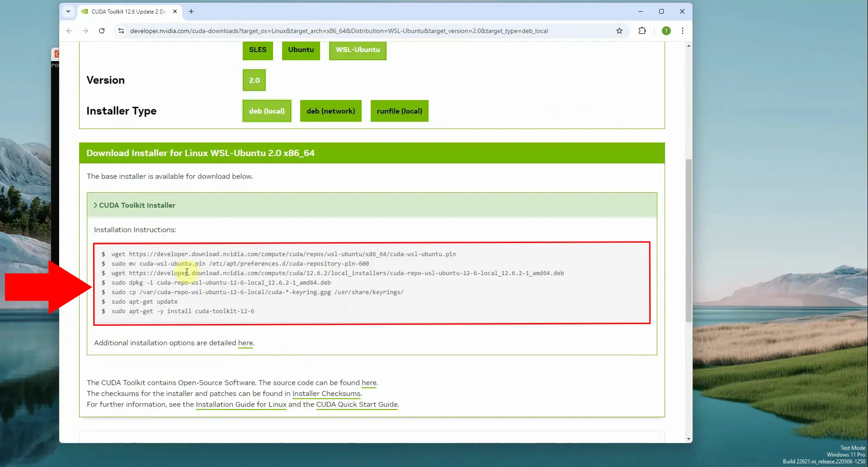
Task: Select deb (network) installer type
Action: pos(331,111)
